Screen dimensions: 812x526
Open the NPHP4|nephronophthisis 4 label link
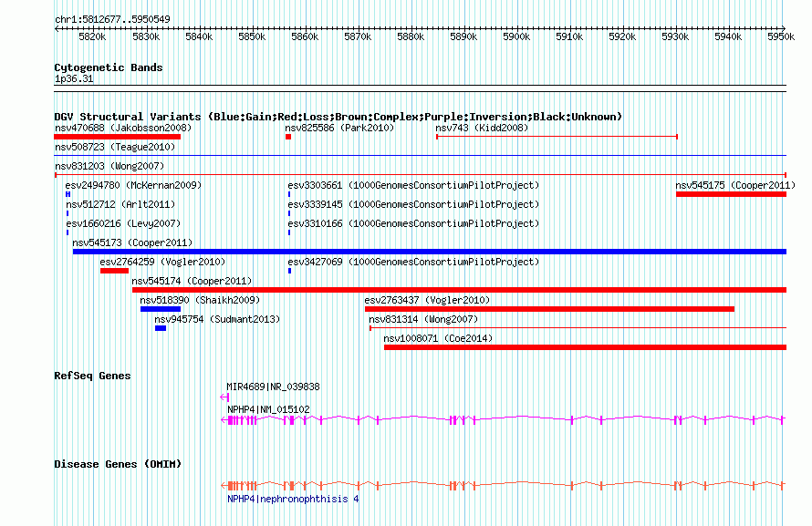coord(293,499)
